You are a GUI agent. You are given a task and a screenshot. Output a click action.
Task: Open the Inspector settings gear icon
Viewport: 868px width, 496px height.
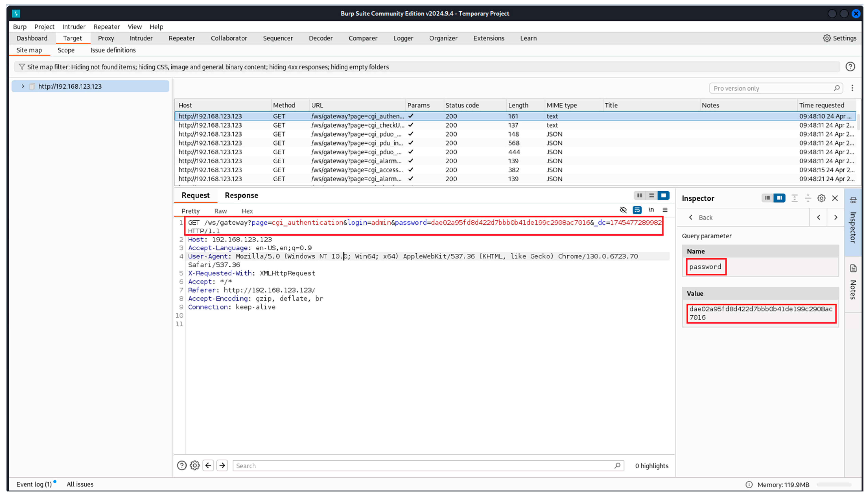pos(821,198)
